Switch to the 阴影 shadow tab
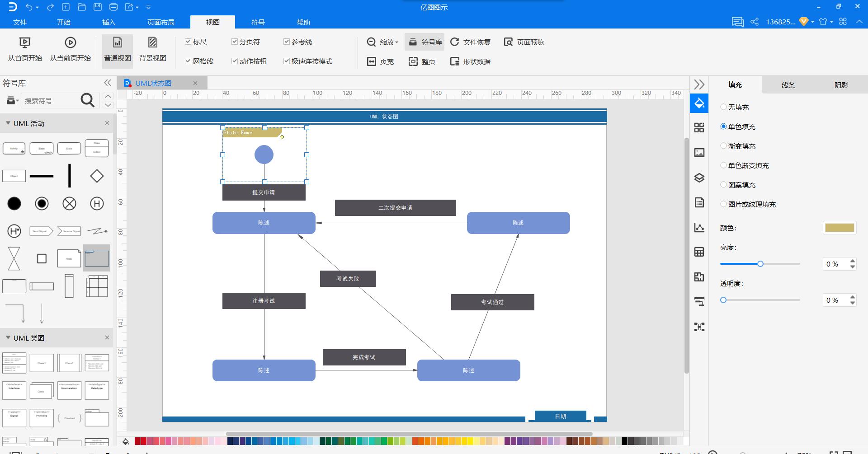The height and width of the screenshot is (454, 868). tap(841, 85)
